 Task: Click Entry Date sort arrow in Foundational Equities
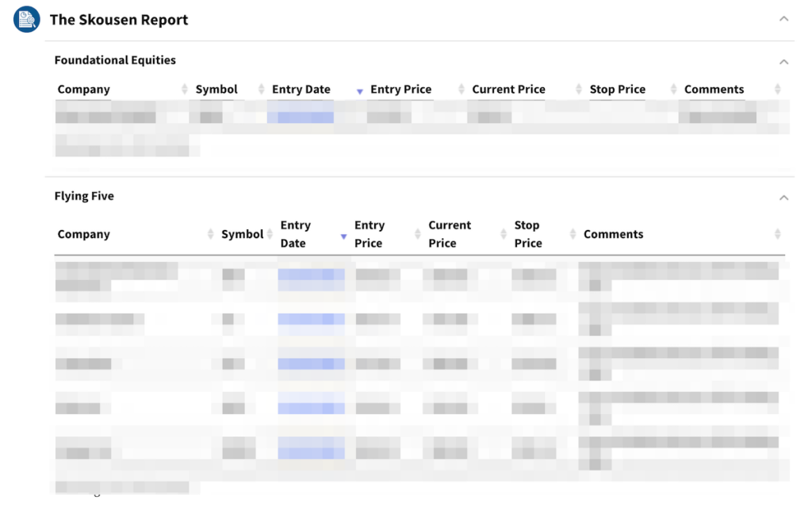tap(359, 91)
